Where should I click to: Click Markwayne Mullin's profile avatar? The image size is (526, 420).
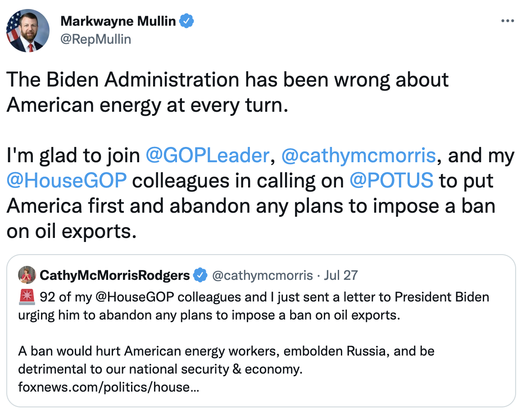(x=28, y=31)
